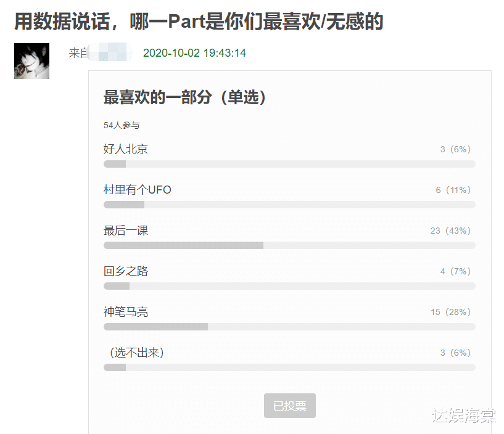This screenshot has width=504, height=434.
Task: Choose the 回乡之路 option label
Action: [126, 271]
